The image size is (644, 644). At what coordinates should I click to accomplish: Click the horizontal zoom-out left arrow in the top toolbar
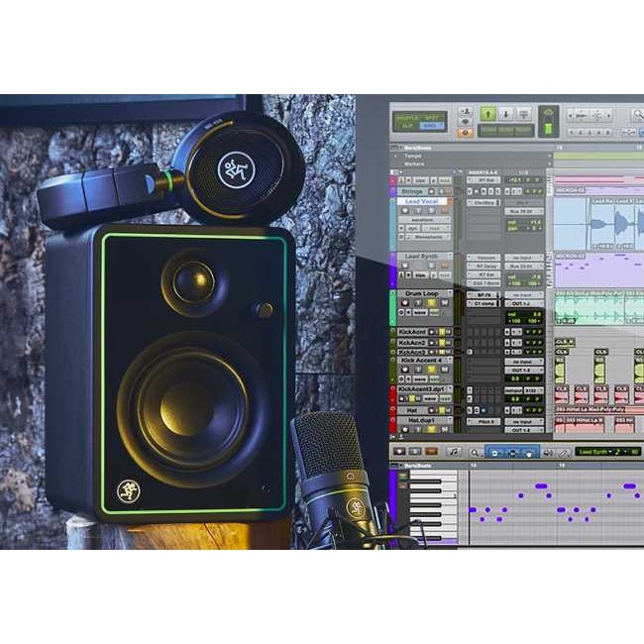[571, 116]
